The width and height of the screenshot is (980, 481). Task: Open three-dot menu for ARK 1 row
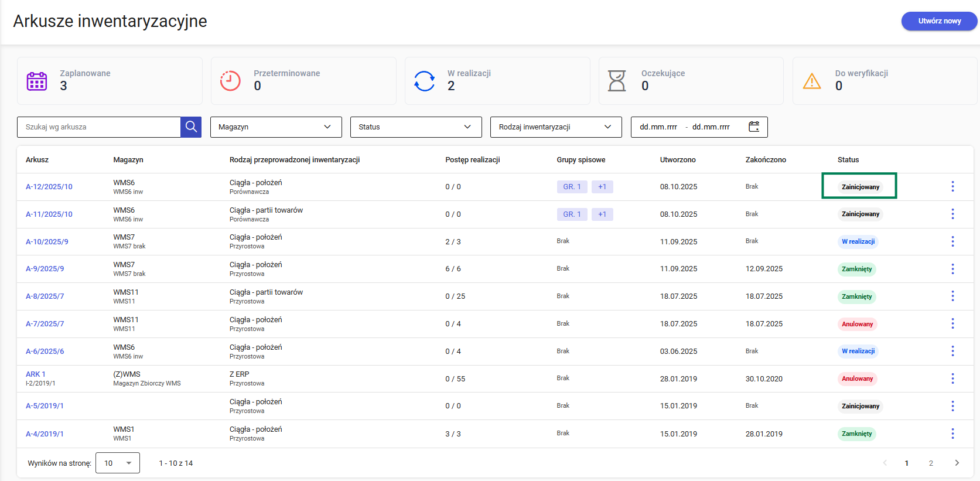point(952,378)
